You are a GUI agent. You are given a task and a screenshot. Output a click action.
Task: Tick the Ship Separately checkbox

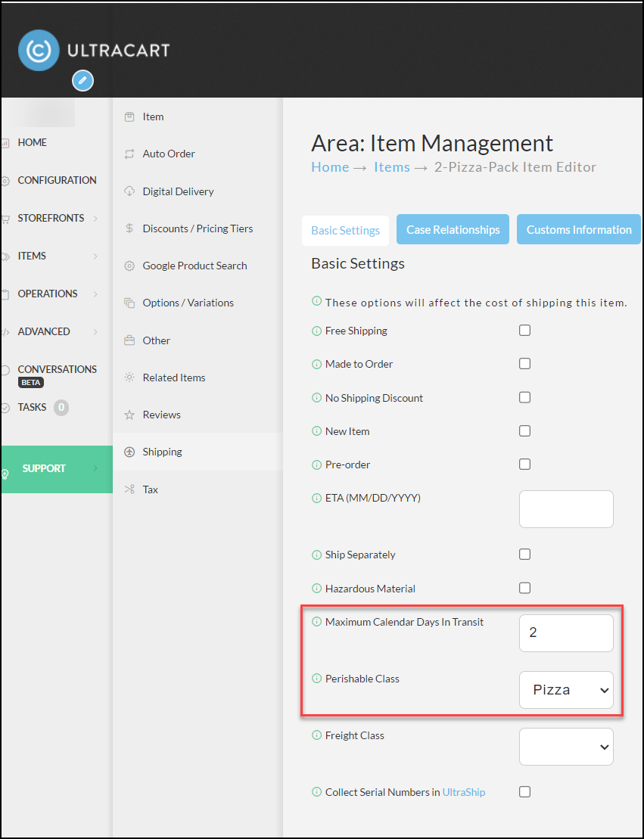coord(524,555)
